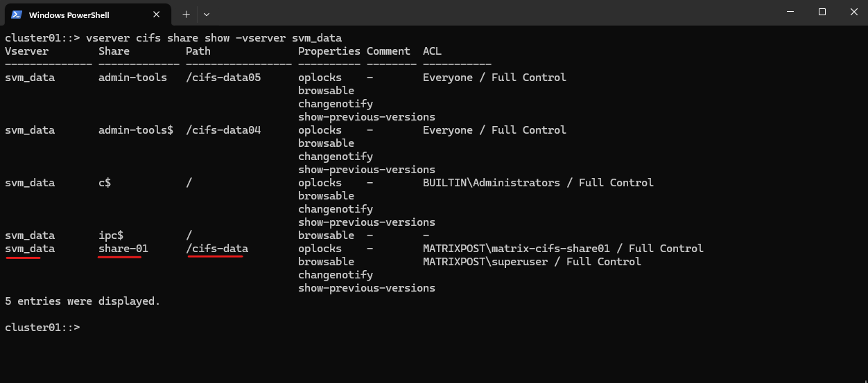Expand the new tab profile dropdown

point(207,15)
